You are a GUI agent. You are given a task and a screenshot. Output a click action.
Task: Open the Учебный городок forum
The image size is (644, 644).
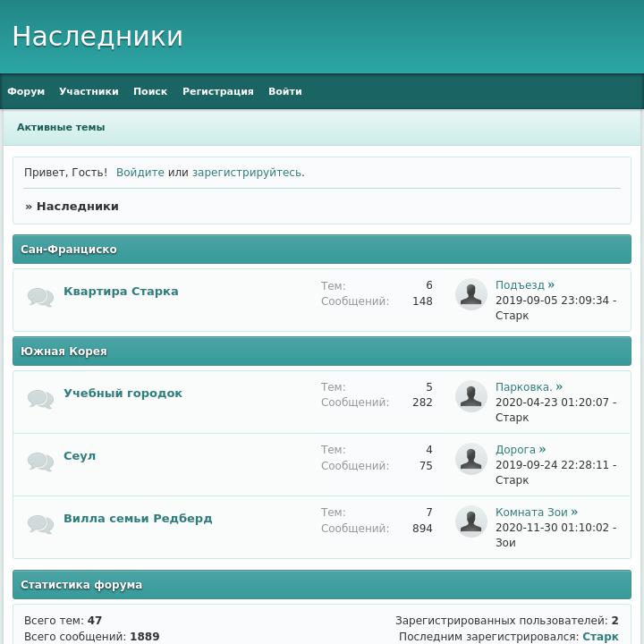[123, 393]
